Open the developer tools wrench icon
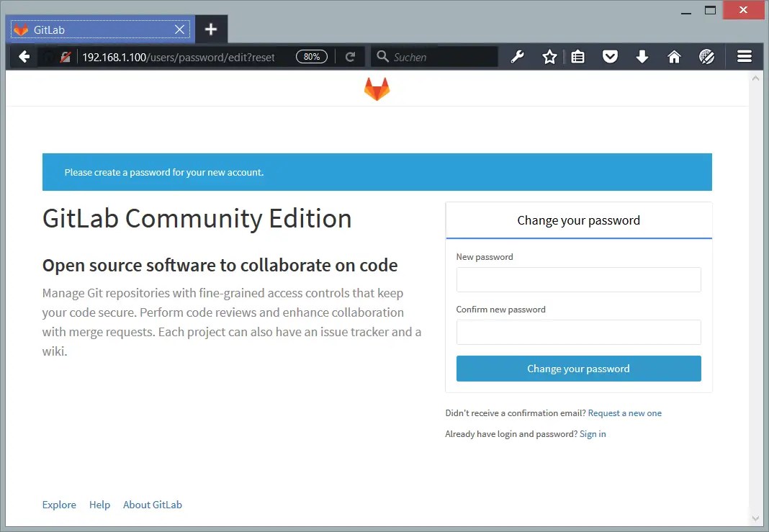The image size is (769, 532). click(x=518, y=56)
